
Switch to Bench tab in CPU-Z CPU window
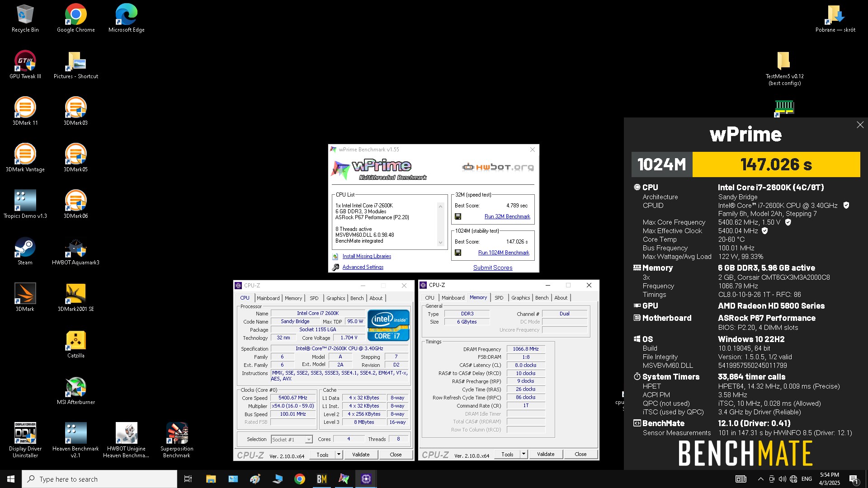pyautogui.click(x=357, y=298)
